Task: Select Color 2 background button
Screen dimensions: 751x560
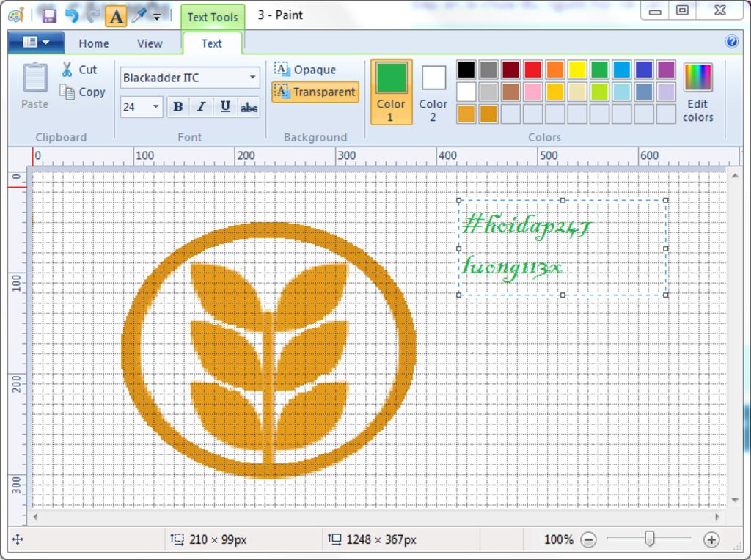Action: click(x=433, y=92)
